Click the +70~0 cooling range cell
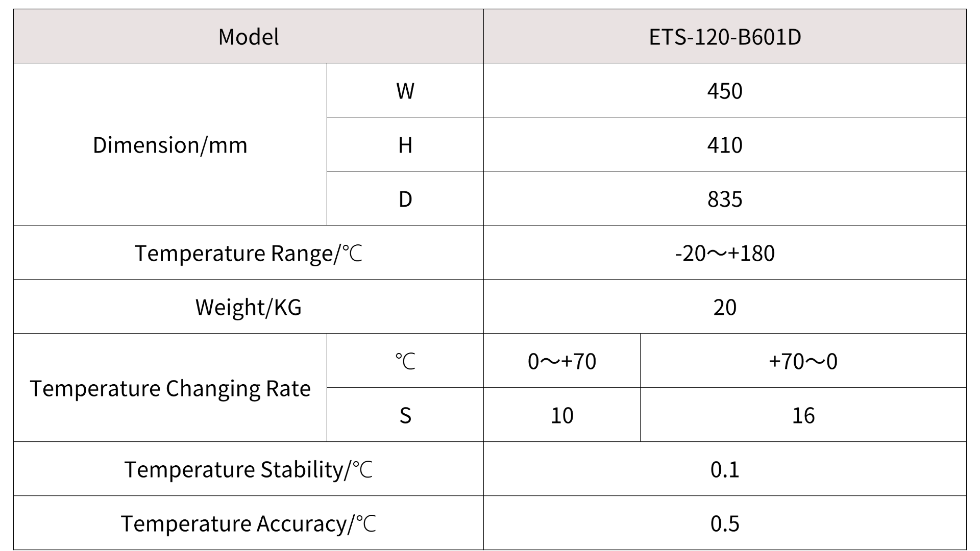This screenshot has width=980, height=551. tap(803, 361)
